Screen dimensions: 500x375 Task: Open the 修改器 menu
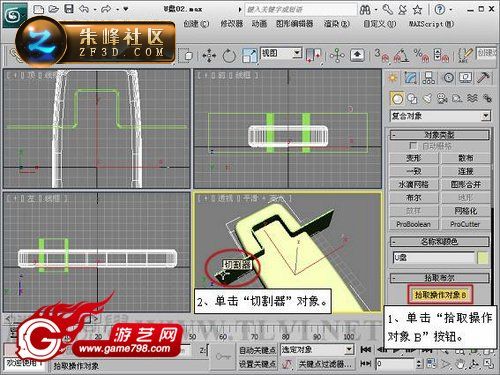[232, 24]
